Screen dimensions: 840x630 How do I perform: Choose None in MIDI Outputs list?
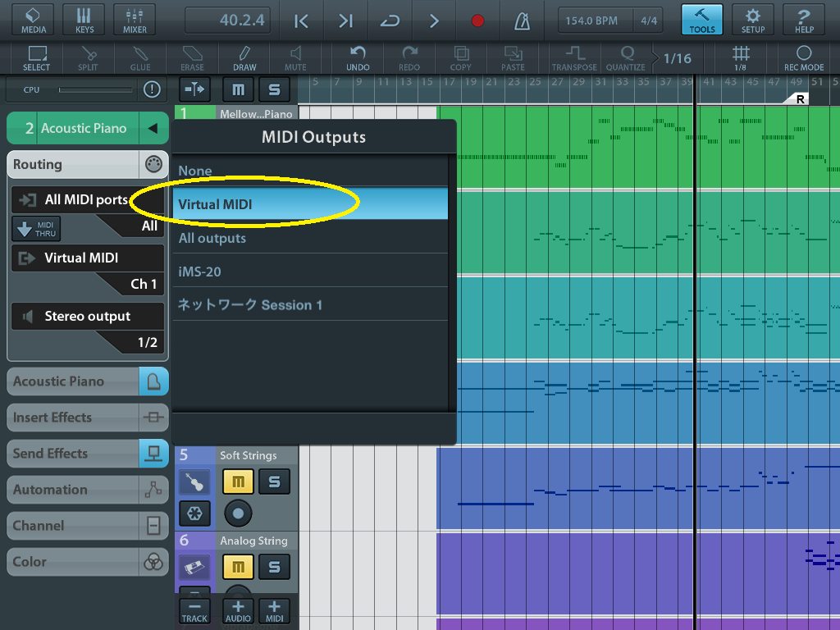click(x=310, y=171)
